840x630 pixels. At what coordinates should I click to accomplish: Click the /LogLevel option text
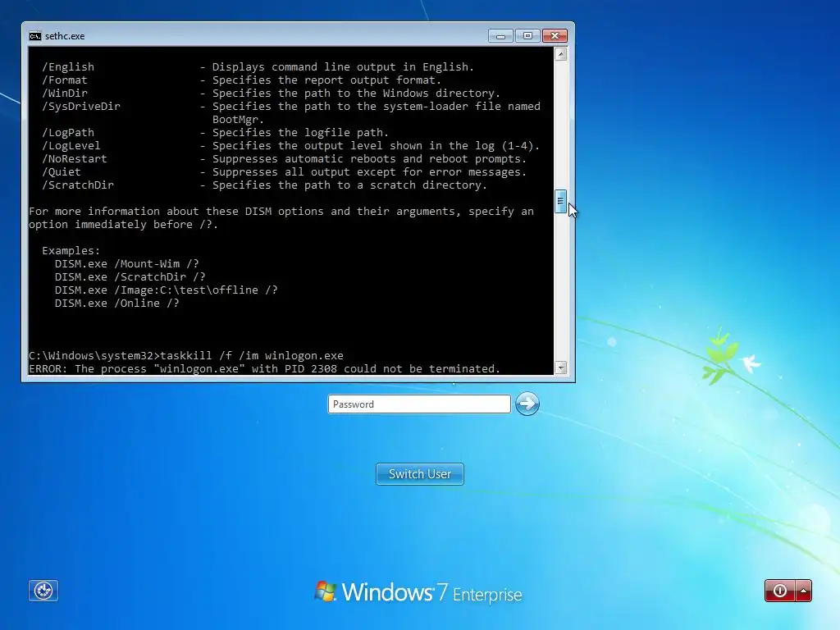[x=71, y=146]
